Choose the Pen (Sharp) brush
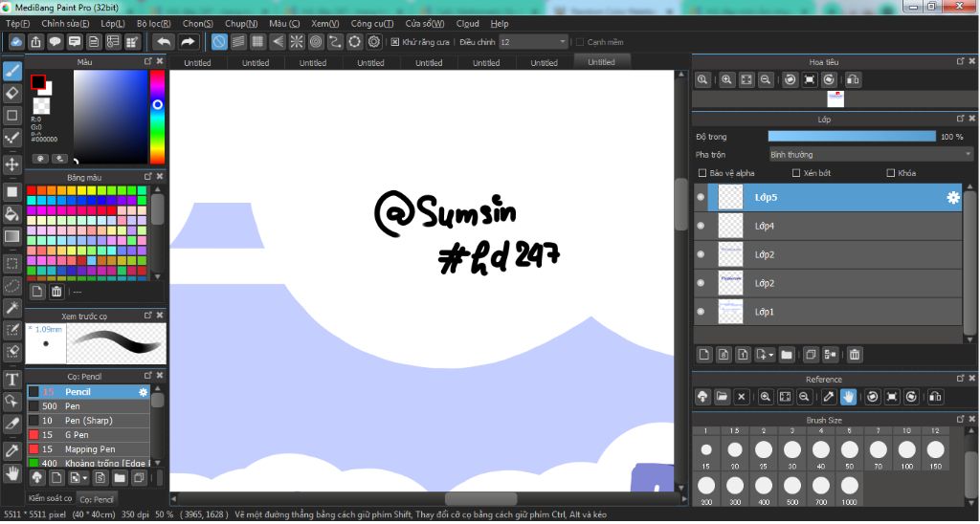This screenshot has height=524, width=980. [x=89, y=421]
